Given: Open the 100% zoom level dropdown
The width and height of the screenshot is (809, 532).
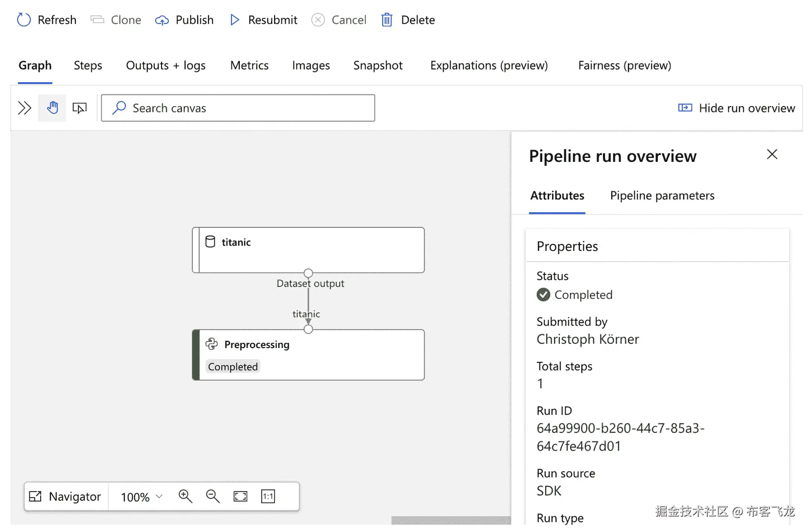Looking at the screenshot, I should [141, 497].
